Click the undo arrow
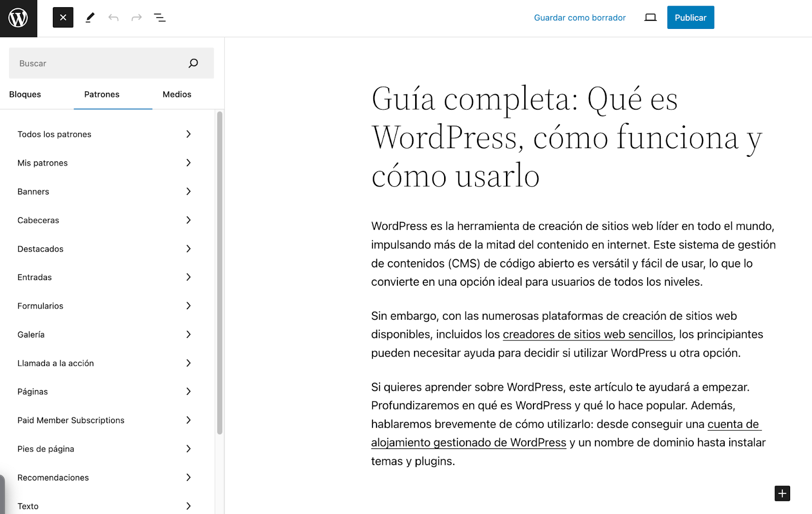Screen dimensions: 812x514 tap(113, 18)
